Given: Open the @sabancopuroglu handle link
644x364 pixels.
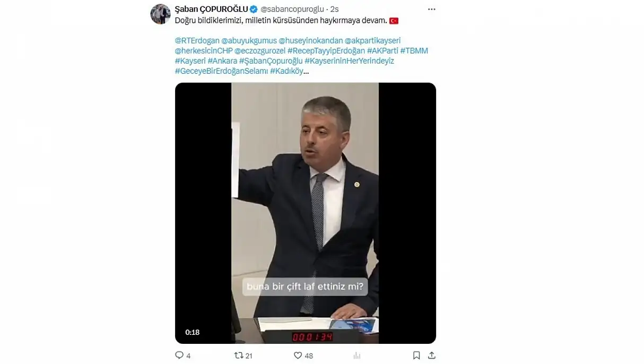Looking at the screenshot, I should point(292,9).
